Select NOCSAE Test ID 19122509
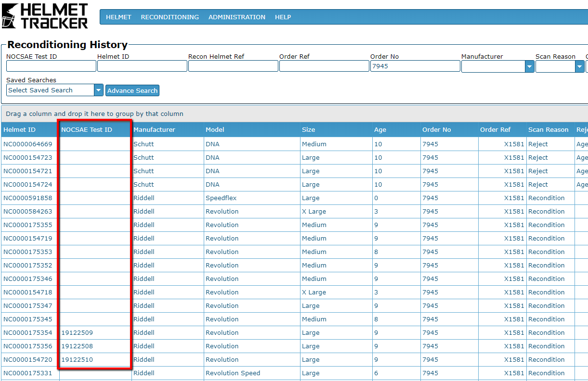This screenshot has width=588, height=381. [x=77, y=332]
